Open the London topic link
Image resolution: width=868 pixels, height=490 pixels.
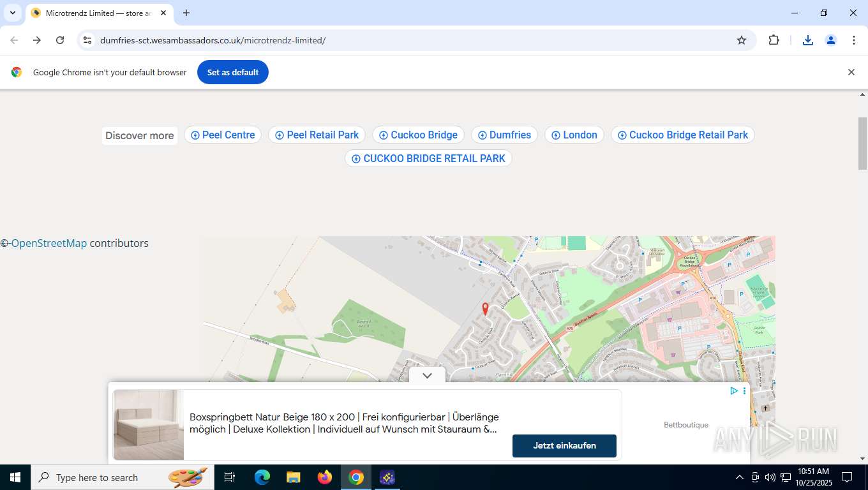[x=574, y=135]
